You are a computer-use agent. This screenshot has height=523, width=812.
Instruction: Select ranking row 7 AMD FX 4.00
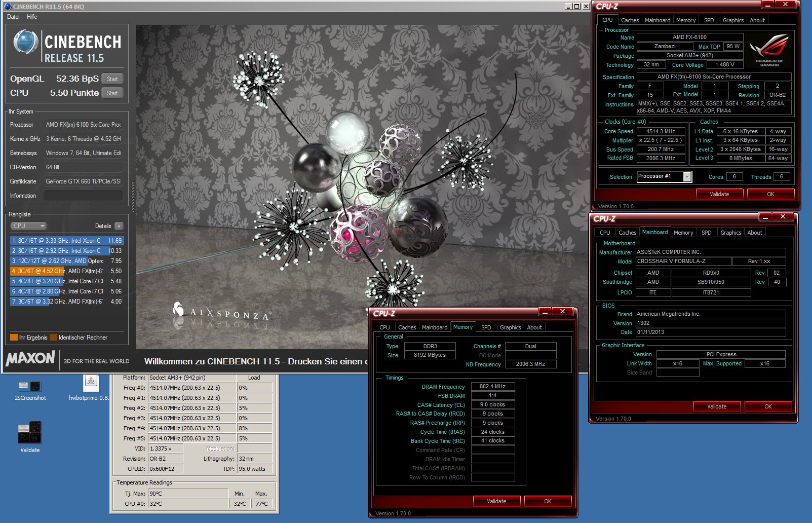tap(66, 302)
